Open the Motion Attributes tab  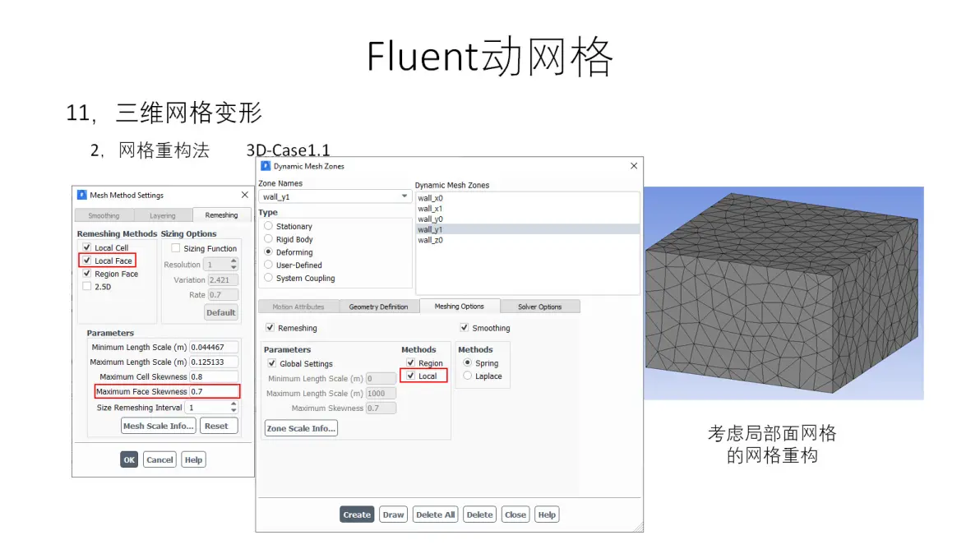[298, 307]
